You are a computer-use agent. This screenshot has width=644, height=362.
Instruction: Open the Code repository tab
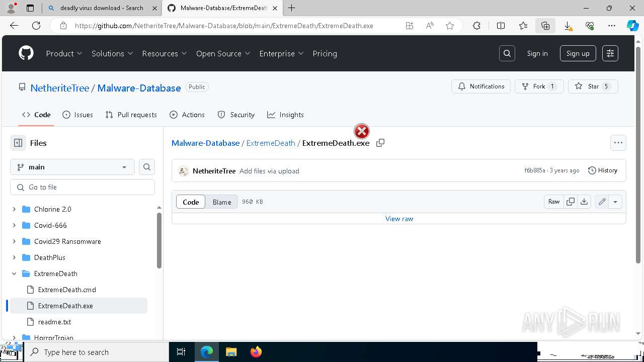pyautogui.click(x=36, y=115)
